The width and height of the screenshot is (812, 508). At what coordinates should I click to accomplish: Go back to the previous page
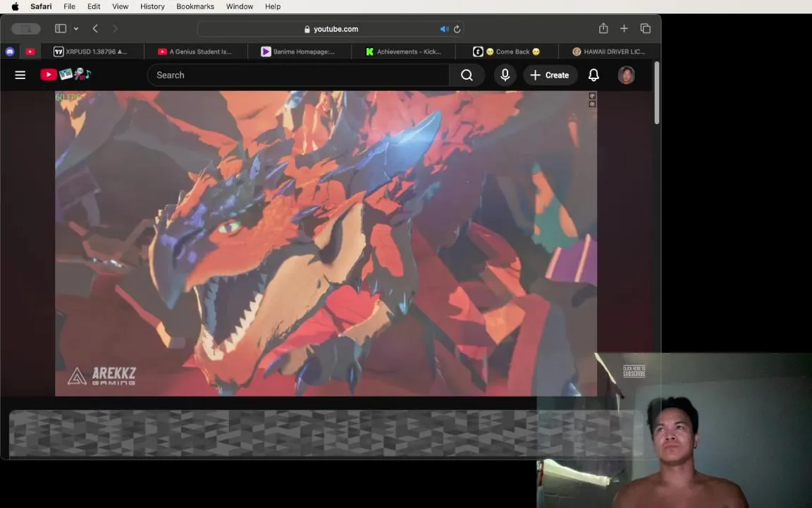[95, 28]
